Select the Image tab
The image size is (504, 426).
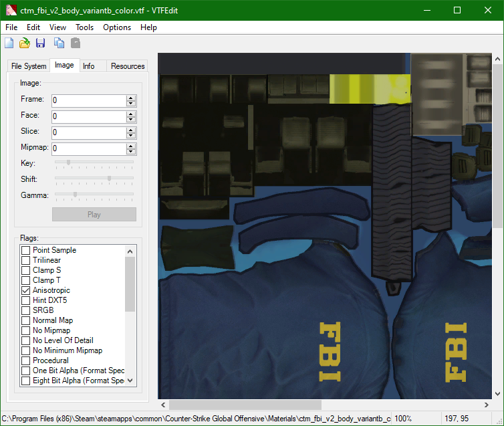tap(64, 65)
